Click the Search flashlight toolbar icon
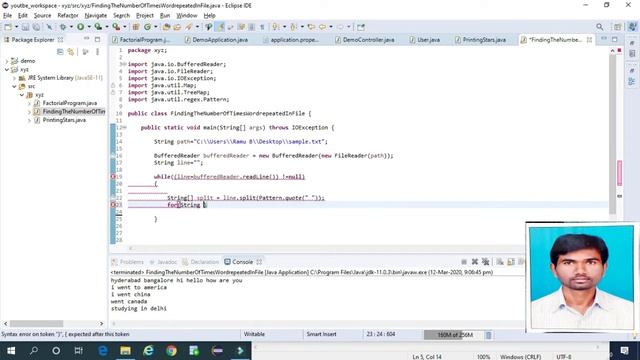 (x=189, y=27)
